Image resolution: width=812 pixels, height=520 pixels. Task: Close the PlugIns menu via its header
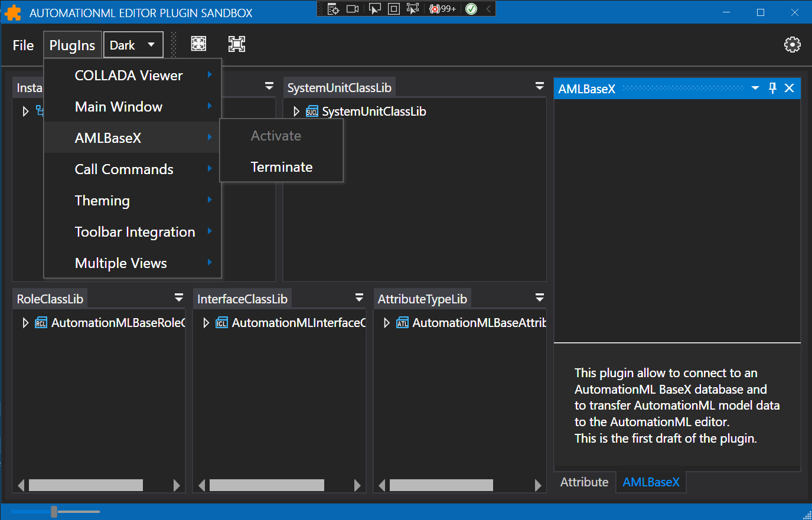(72, 45)
